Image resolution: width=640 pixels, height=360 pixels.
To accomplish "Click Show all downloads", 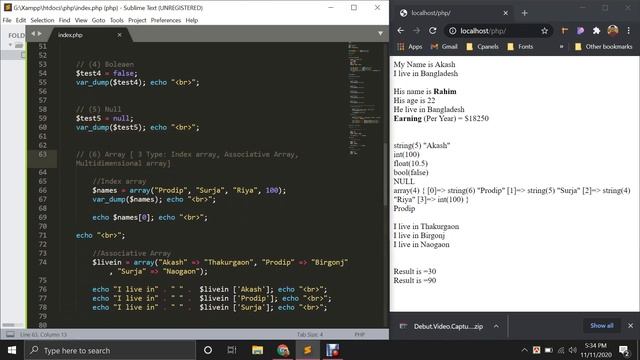I will pyautogui.click(x=602, y=325).
